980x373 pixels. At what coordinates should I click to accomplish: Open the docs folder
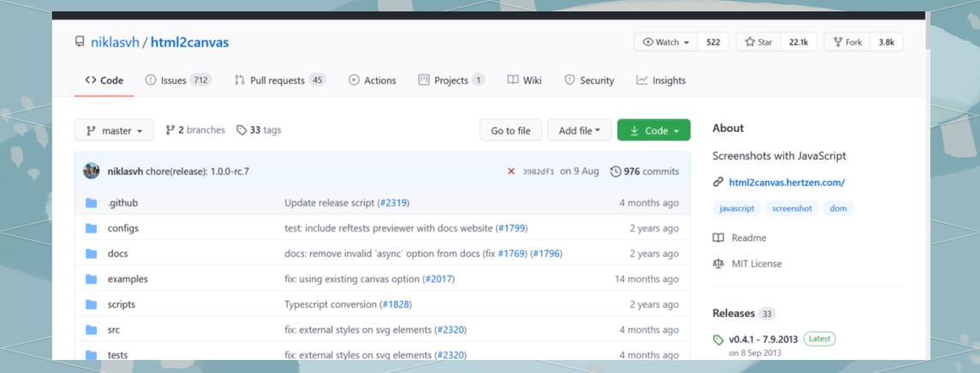(117, 254)
